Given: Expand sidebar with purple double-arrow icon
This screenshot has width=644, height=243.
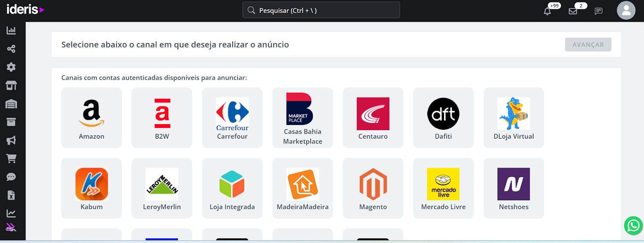Looking at the screenshot, I should coord(11,227).
